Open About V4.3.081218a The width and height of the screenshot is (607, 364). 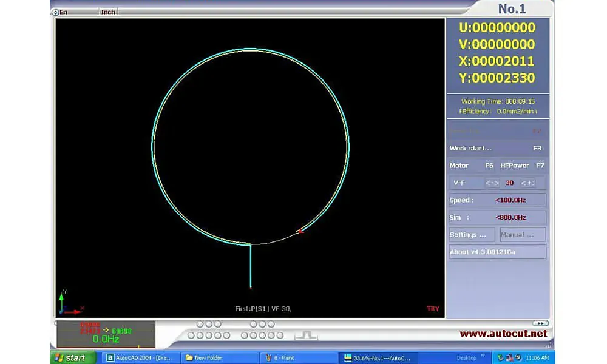tap(497, 252)
